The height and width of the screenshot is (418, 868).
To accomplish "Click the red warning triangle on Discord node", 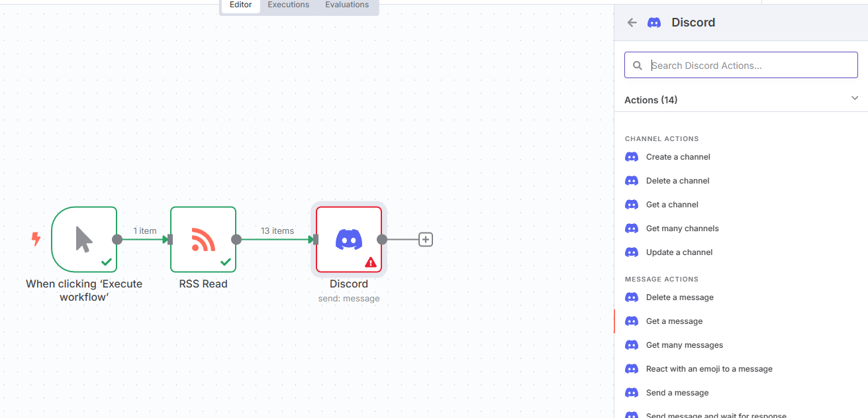I will click(x=371, y=262).
